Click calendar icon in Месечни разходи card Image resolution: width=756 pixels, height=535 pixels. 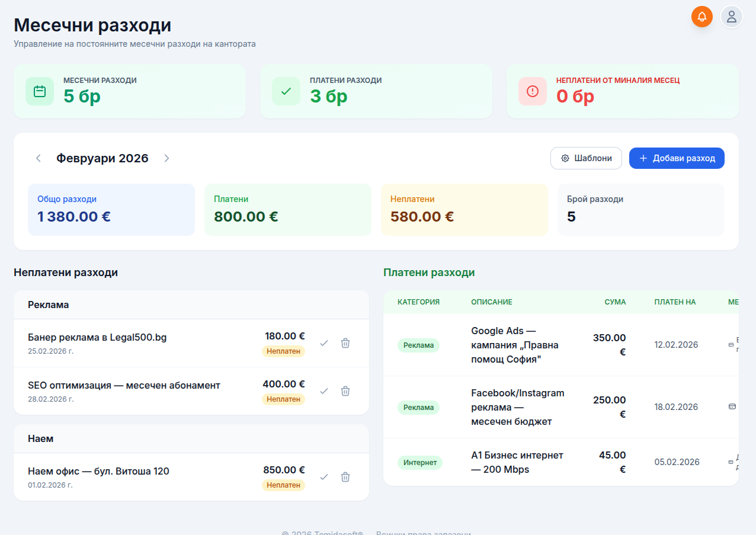[x=40, y=91]
